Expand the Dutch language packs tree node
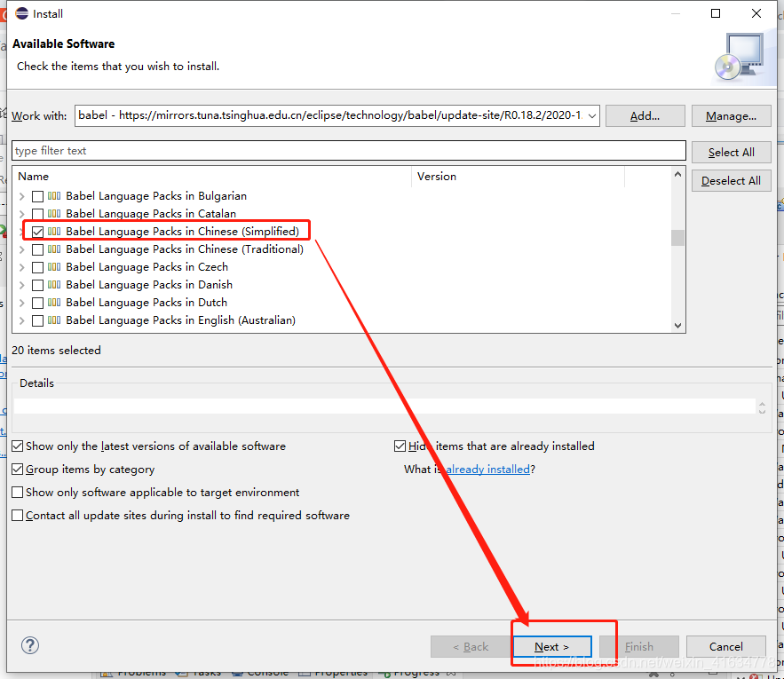Screen dimensions: 784x679 (21, 303)
